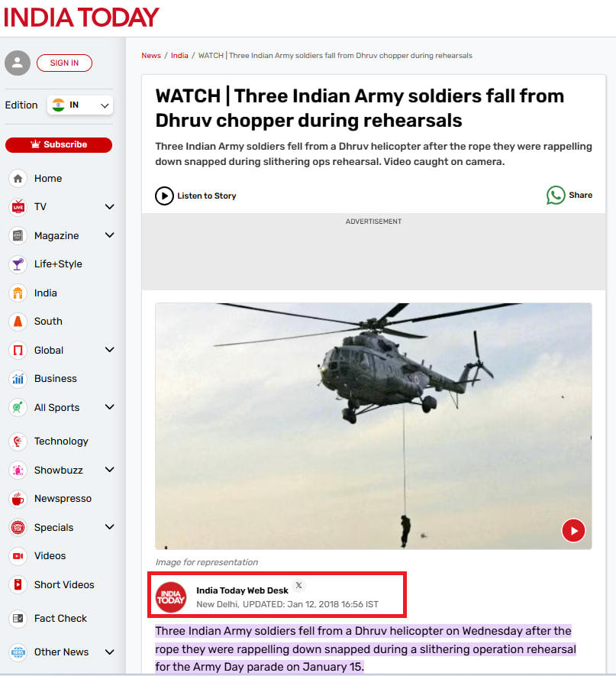Click the India gate icon in sidebar
Image resolution: width=616 pixels, height=676 pixels.
coord(18,293)
